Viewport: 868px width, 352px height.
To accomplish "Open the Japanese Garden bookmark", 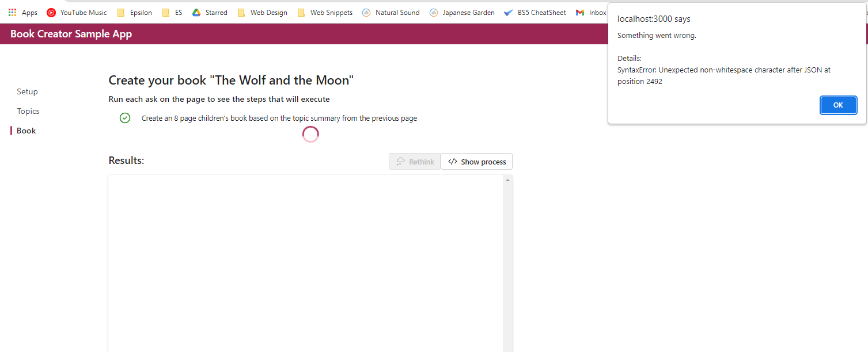I will (x=462, y=12).
